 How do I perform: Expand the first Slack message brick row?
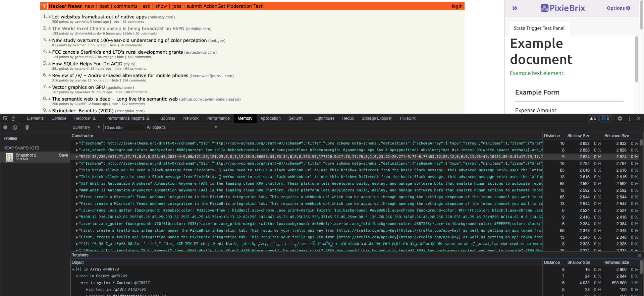77,170
